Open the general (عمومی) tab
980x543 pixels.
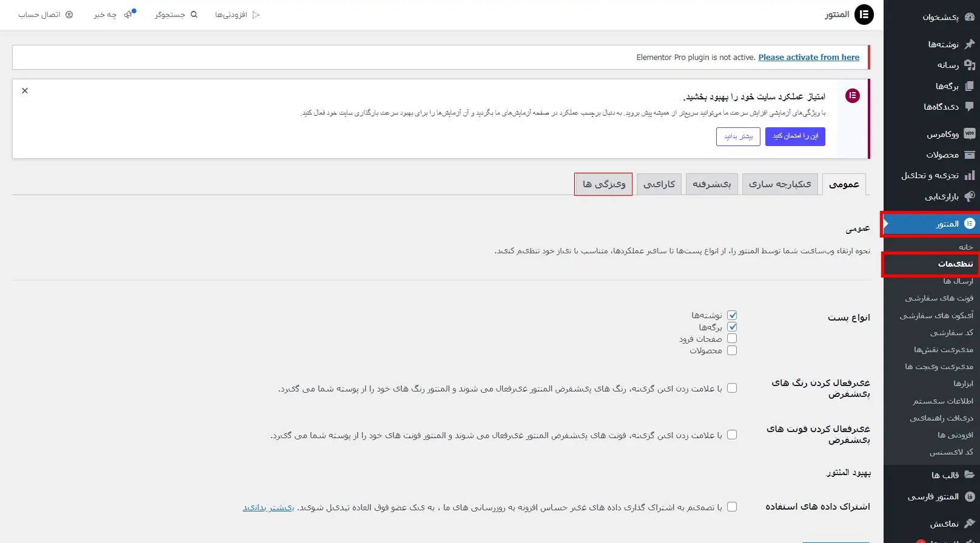point(844,184)
